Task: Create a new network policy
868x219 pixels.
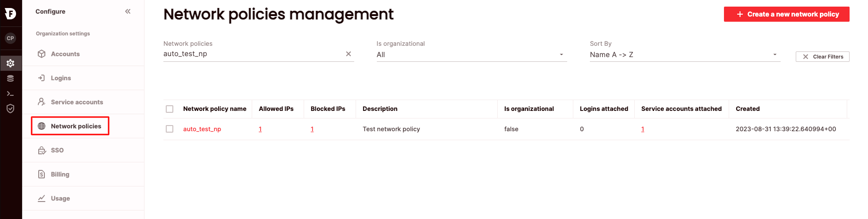Action: pos(787,14)
